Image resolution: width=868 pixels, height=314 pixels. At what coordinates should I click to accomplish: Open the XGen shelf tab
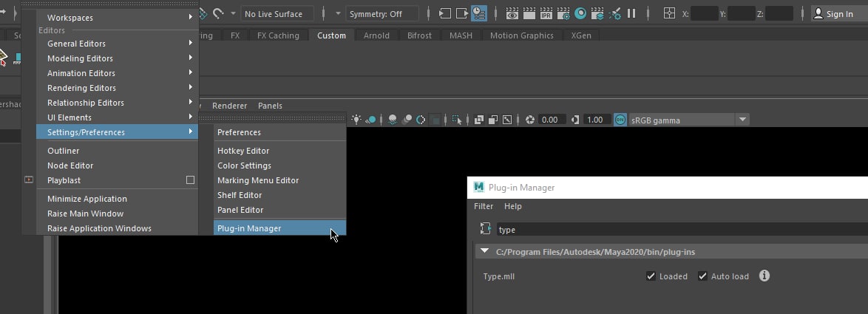(581, 35)
